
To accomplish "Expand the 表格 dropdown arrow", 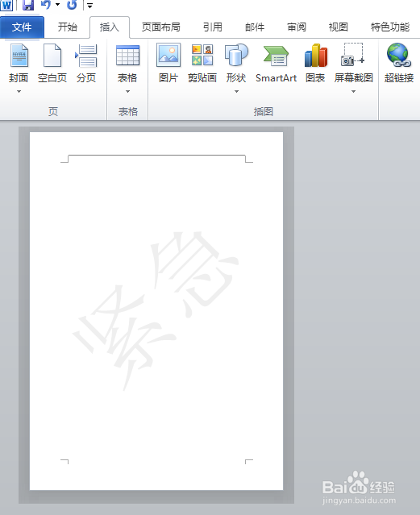I will point(127,91).
